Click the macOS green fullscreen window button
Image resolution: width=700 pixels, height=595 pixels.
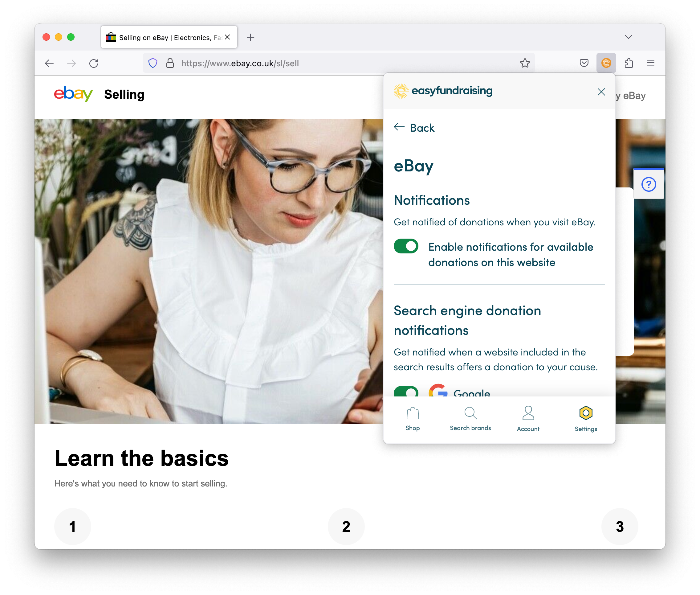(71, 37)
